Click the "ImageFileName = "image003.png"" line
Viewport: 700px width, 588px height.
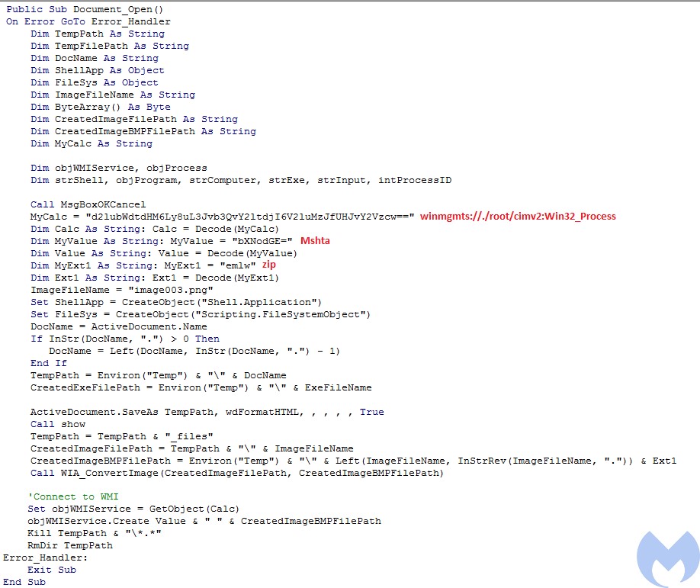(x=121, y=290)
